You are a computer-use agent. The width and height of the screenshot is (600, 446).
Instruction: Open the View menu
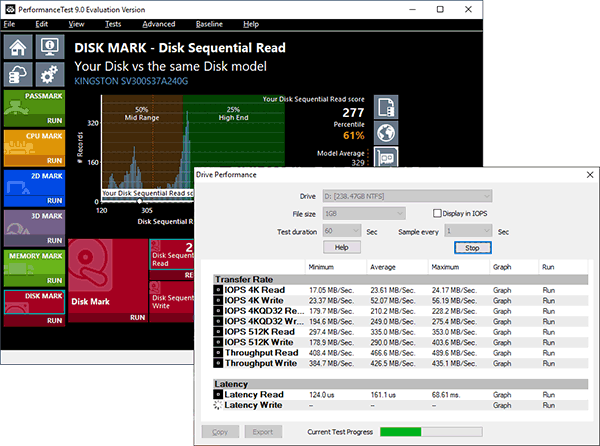point(76,24)
